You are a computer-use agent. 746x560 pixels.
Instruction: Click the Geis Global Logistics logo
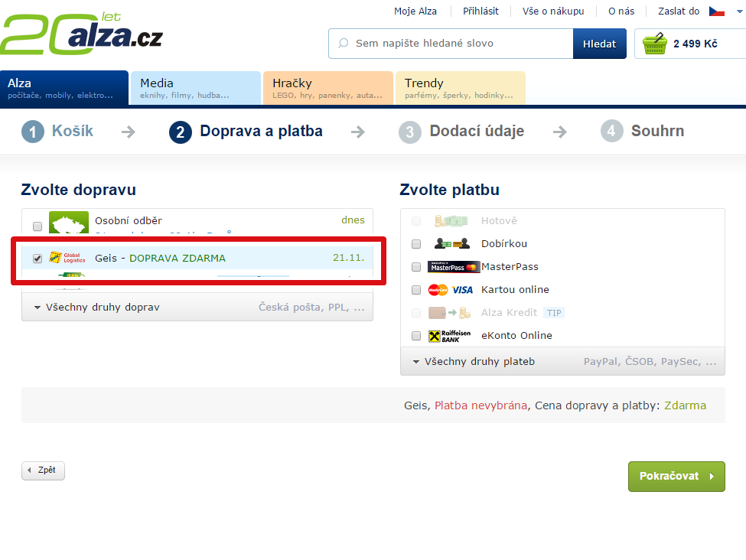click(x=67, y=258)
